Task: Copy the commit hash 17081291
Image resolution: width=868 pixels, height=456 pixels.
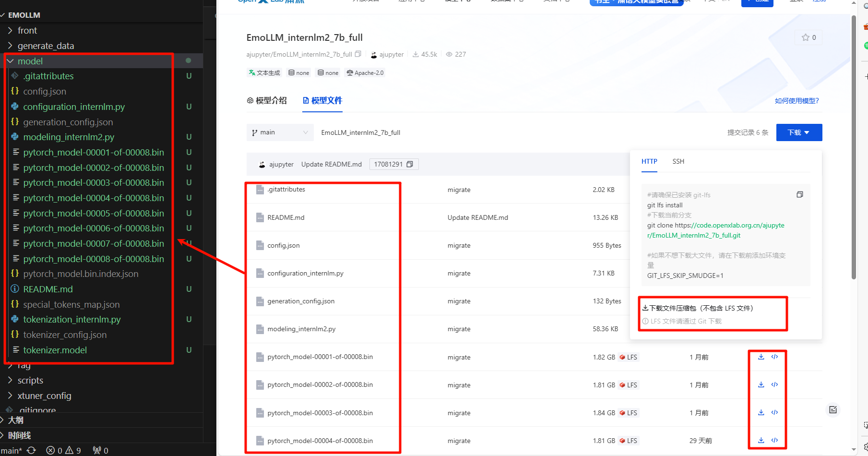Action: 410,164
